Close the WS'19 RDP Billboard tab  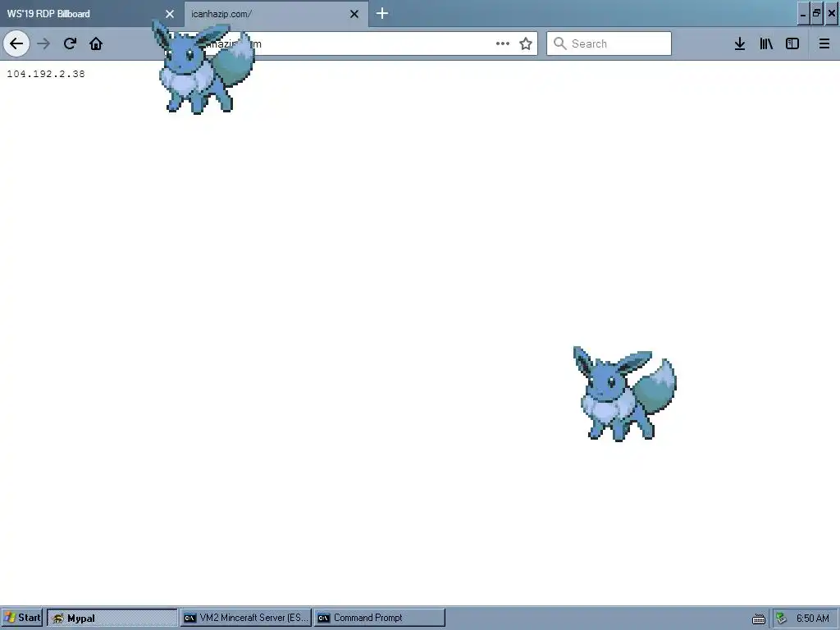[x=170, y=14]
